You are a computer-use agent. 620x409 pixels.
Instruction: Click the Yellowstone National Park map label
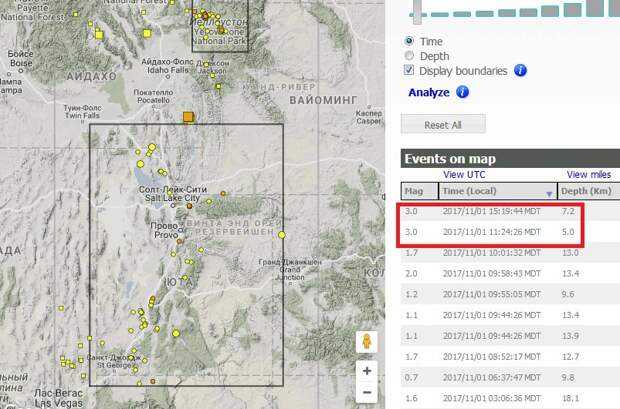pos(220,32)
